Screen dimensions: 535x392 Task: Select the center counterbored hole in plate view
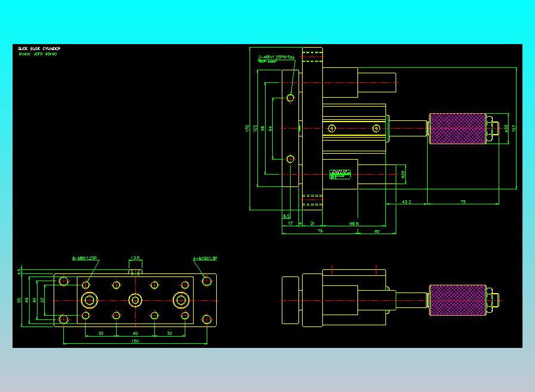[135, 300]
